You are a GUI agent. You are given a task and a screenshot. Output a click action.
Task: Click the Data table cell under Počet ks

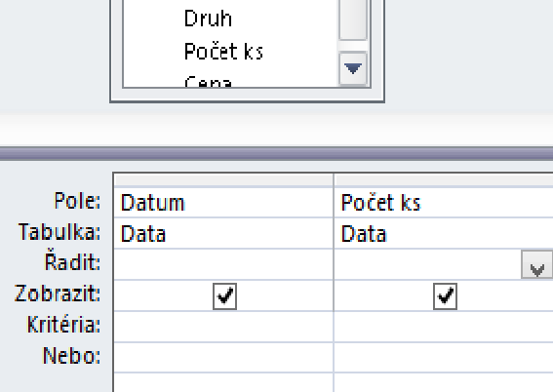(x=444, y=233)
